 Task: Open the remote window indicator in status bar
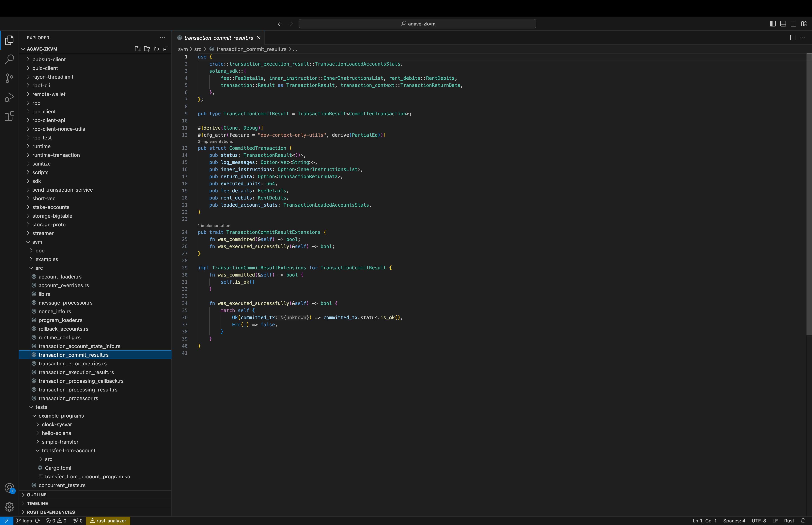7,521
